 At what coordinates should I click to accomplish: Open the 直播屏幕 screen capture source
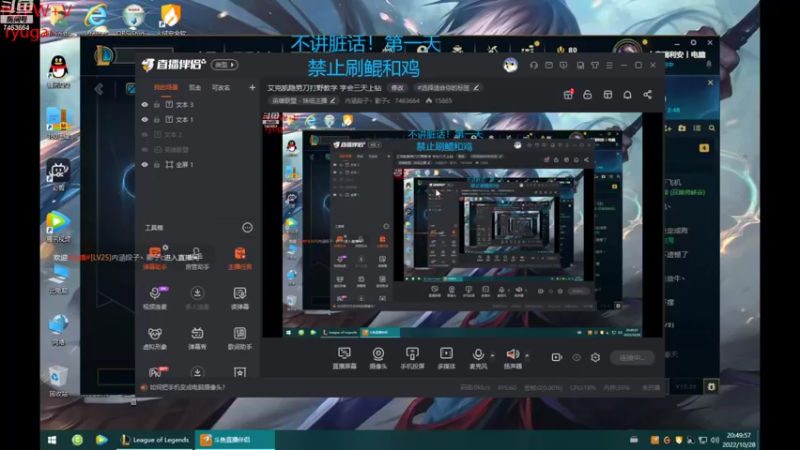click(x=344, y=358)
